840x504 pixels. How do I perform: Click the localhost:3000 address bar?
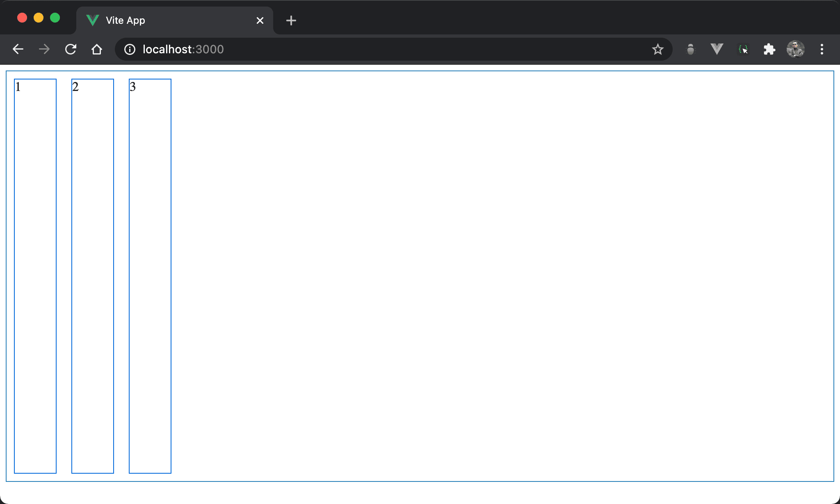click(x=369, y=50)
